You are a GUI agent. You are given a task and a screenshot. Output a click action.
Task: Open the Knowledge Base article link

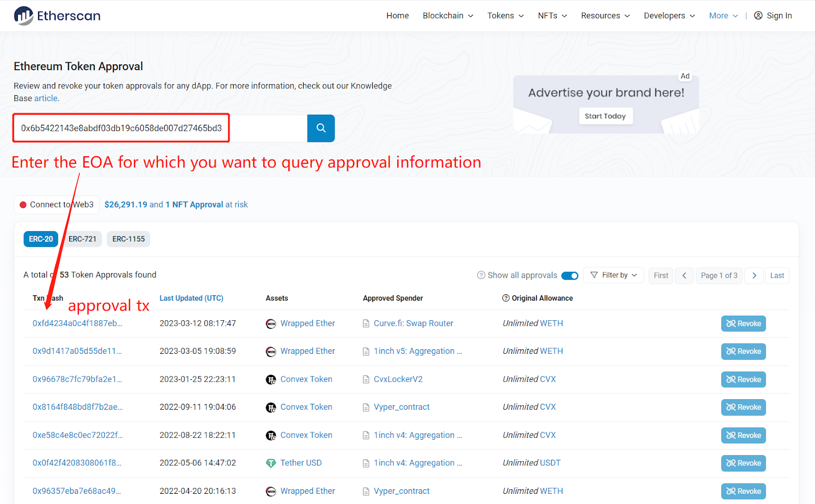(46, 98)
